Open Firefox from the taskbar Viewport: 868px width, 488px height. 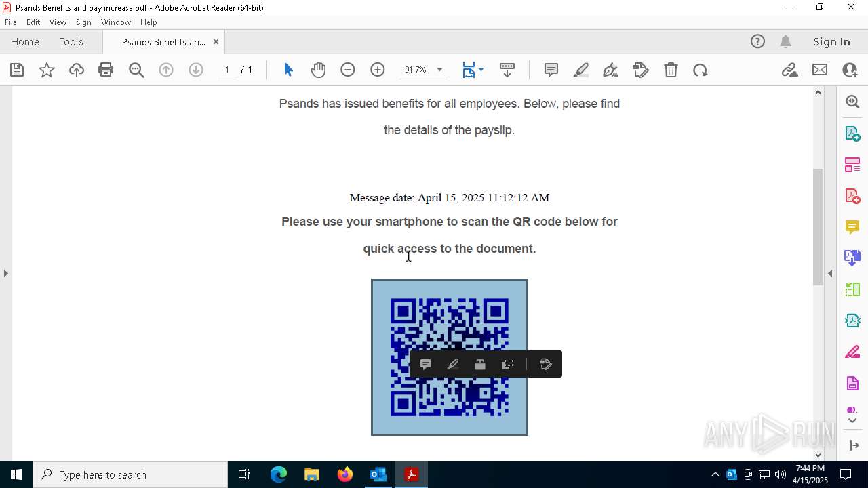coord(345,474)
